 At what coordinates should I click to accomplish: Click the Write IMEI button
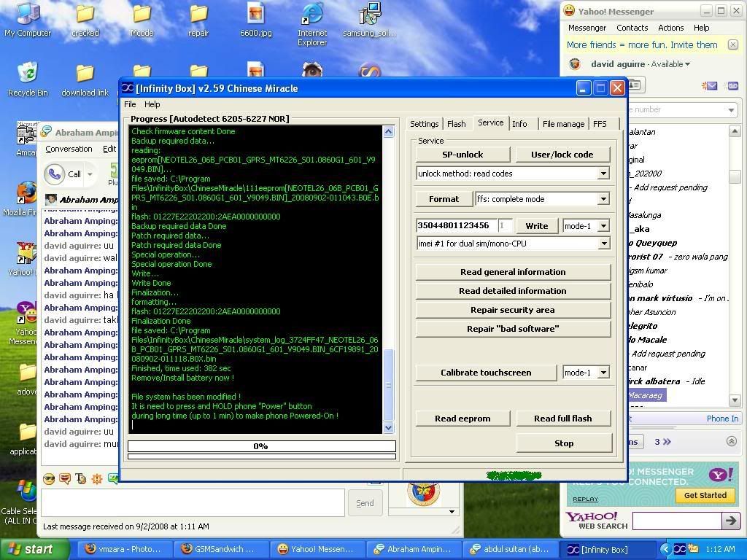[x=536, y=226]
